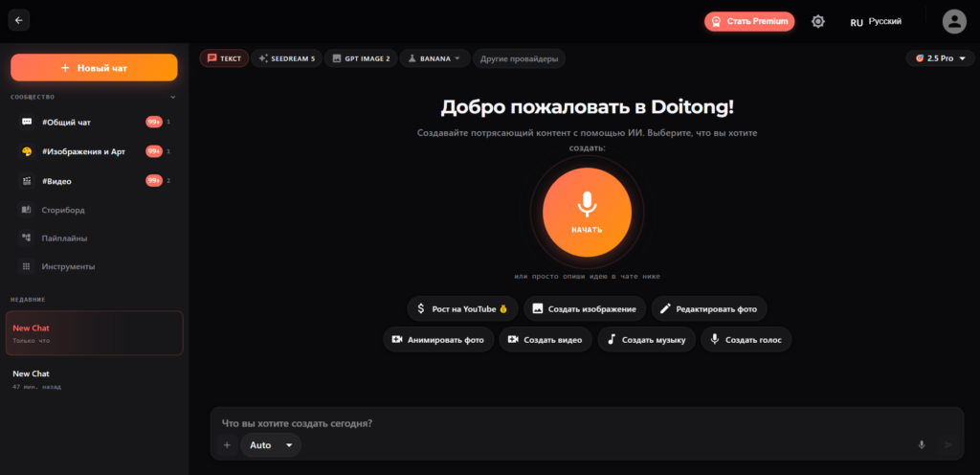This screenshot has height=475, width=980.
Task: Click the Создать изображение suggestion
Action: (585, 308)
